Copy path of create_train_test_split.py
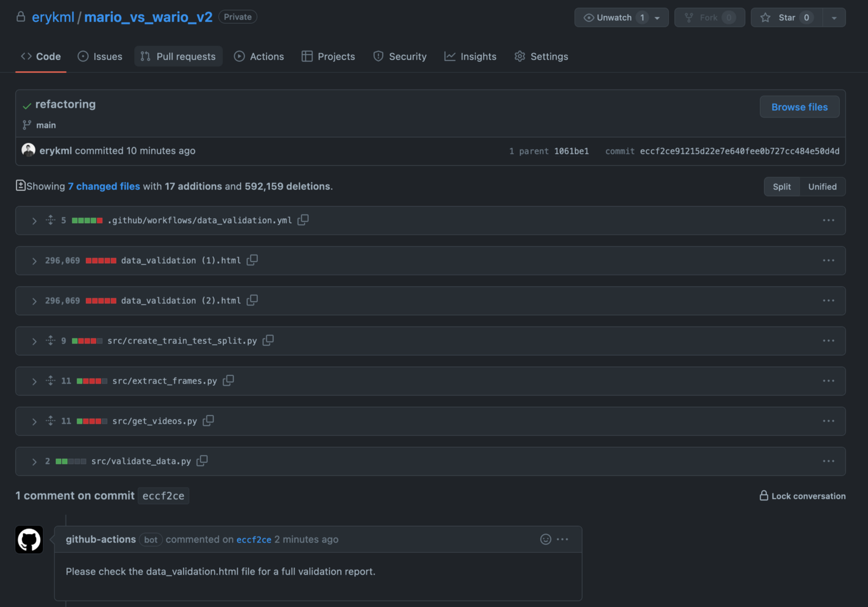This screenshot has height=607, width=868. [x=268, y=340]
